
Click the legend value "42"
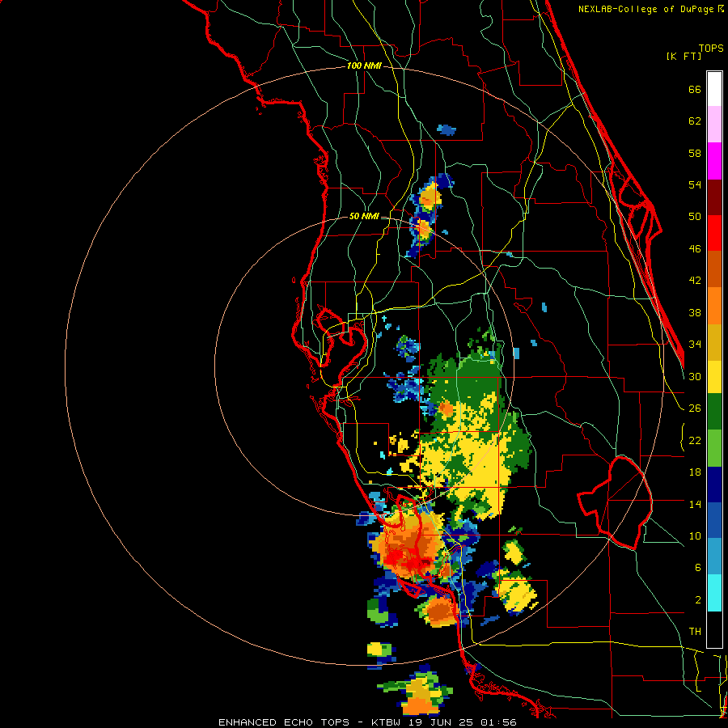pos(695,281)
